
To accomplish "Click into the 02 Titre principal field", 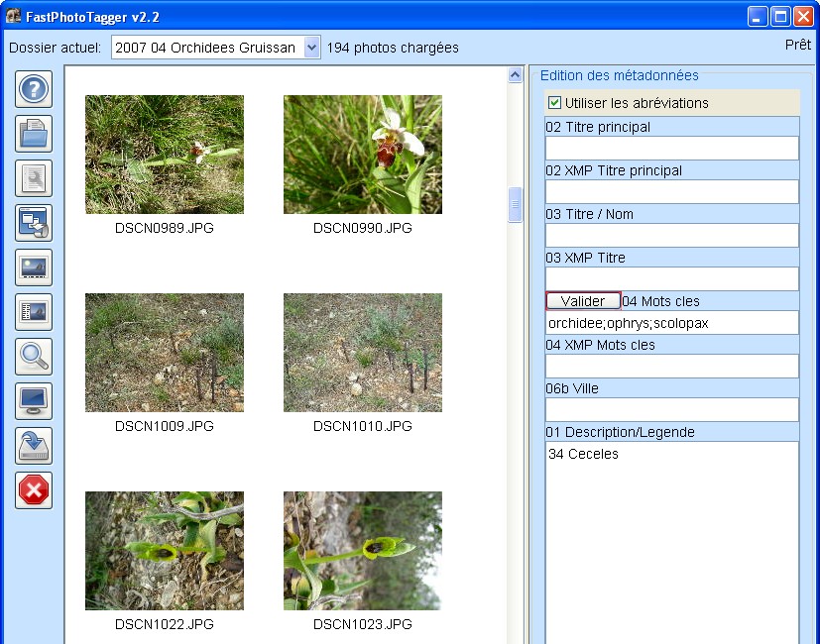I will pyautogui.click(x=672, y=149).
